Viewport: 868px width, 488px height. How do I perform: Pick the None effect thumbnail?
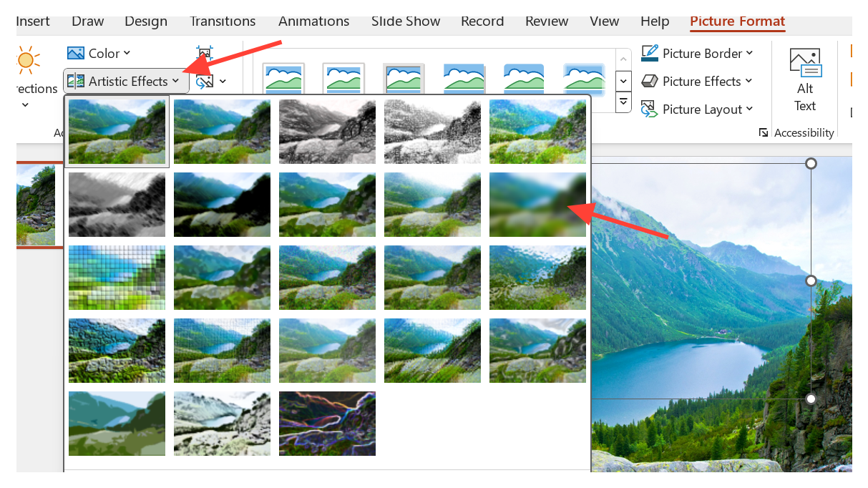point(117,132)
